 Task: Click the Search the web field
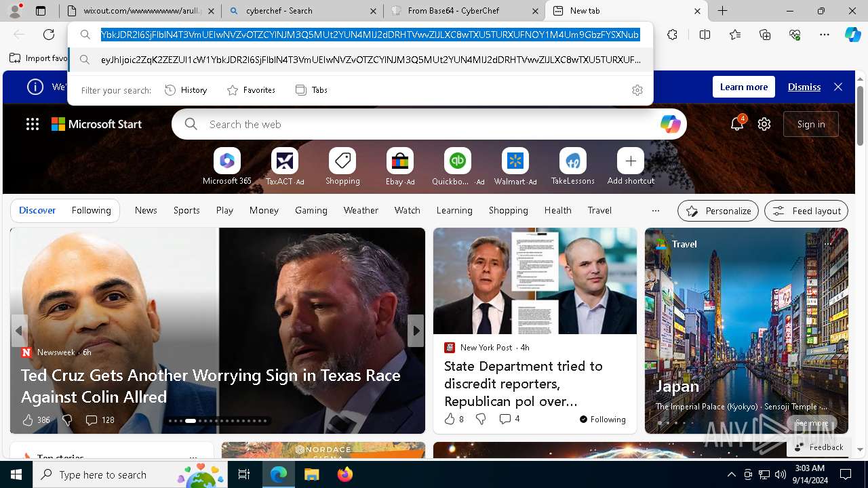pos(429,124)
